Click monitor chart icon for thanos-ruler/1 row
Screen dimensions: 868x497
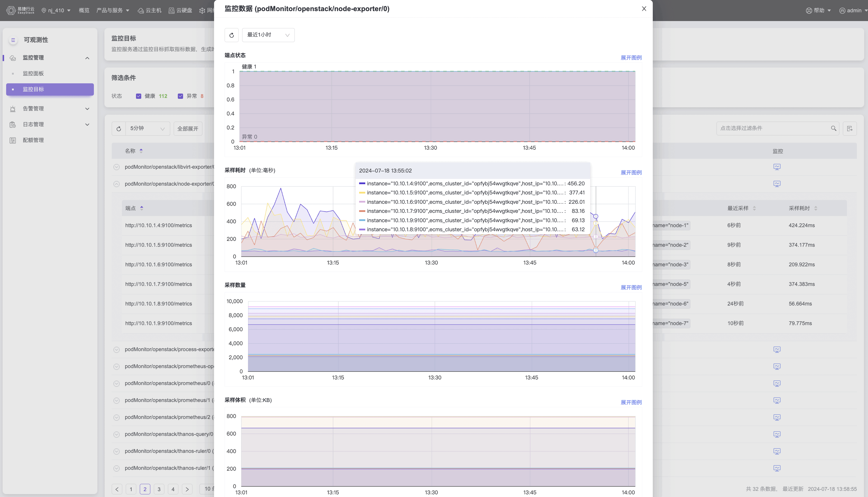(777, 468)
